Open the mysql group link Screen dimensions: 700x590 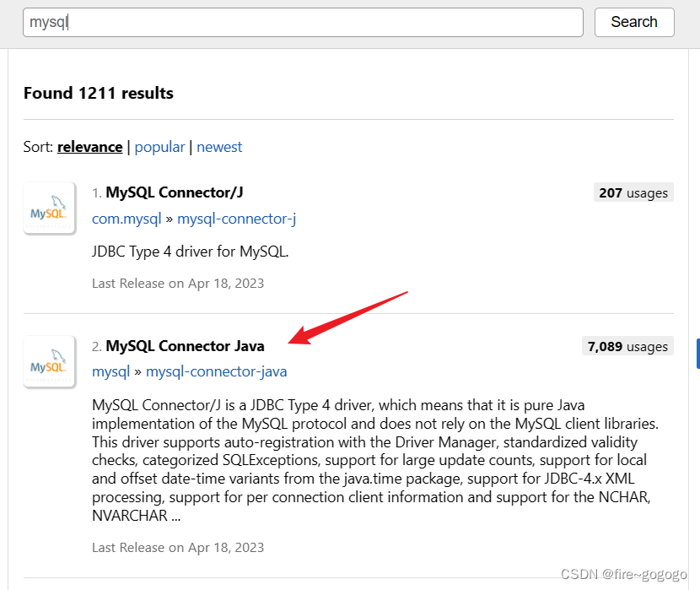tap(110, 371)
